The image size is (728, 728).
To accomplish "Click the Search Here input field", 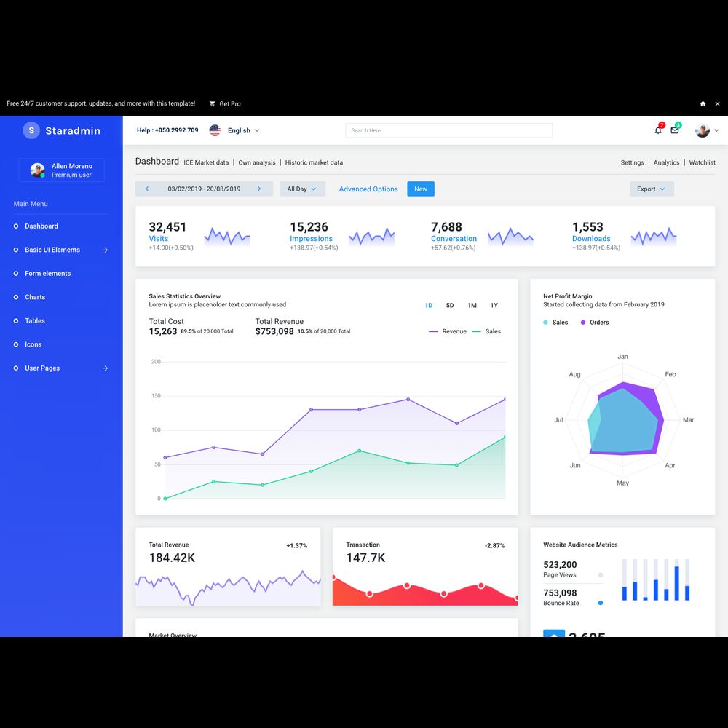I will click(x=448, y=130).
